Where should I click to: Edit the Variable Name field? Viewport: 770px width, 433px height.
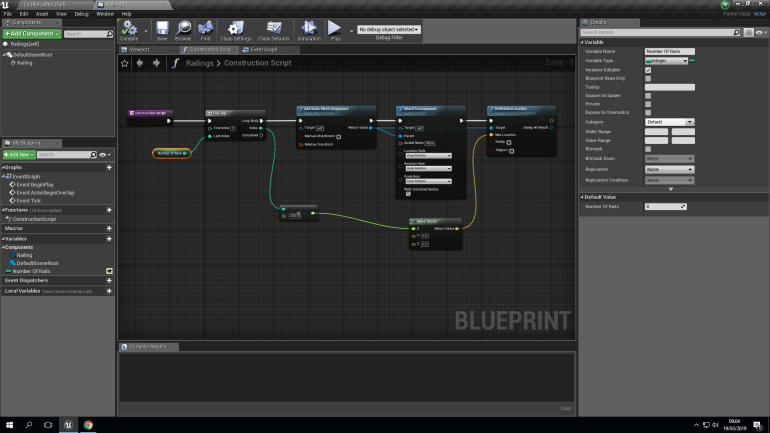[669, 51]
